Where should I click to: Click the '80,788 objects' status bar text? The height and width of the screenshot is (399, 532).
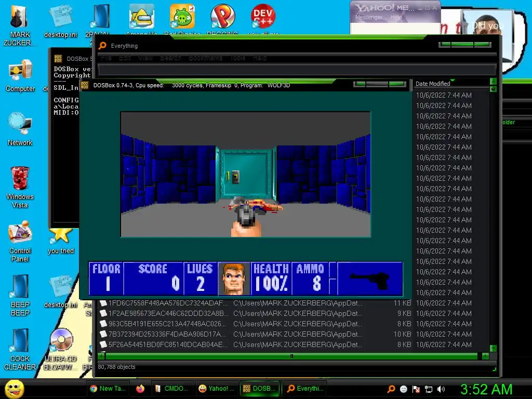pos(116,367)
